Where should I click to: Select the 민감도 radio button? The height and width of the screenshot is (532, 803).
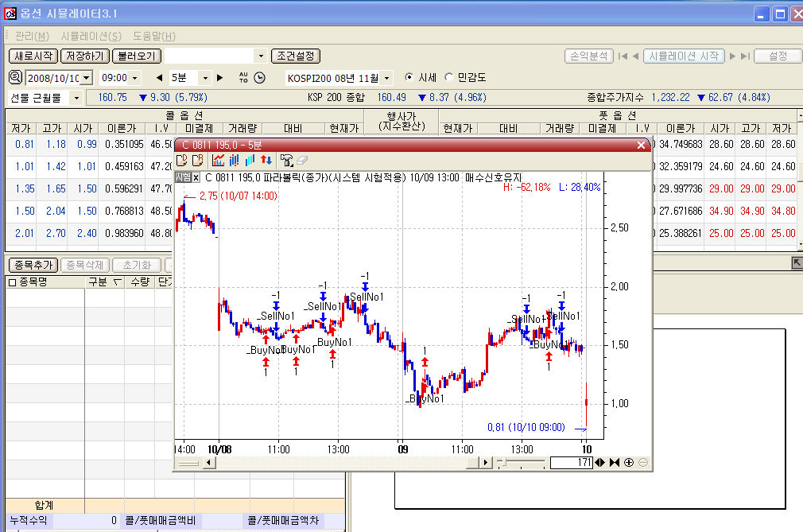click(449, 77)
